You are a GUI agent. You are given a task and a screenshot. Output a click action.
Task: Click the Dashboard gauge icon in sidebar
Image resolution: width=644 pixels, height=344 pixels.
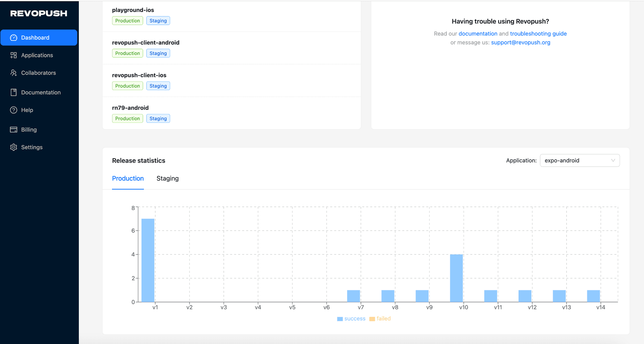[x=13, y=38]
